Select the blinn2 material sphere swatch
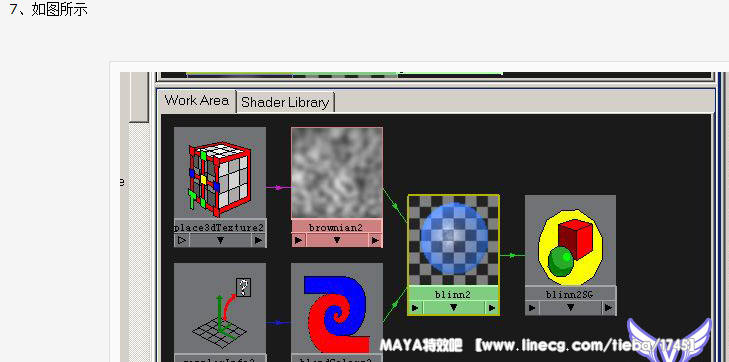 coord(453,240)
